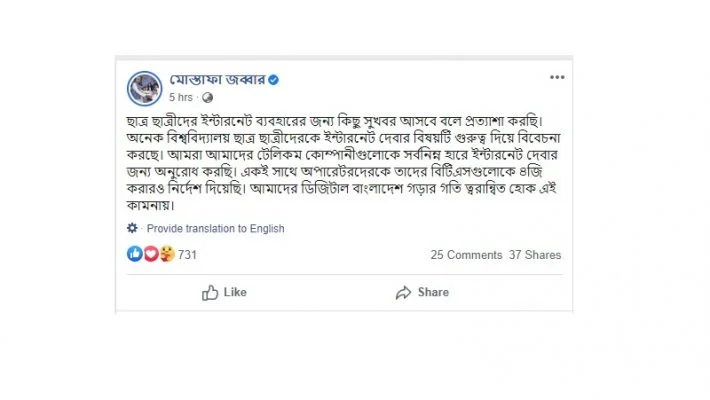Open the three-dot post options menu
Screen dimensions: 710x400
[557, 77]
